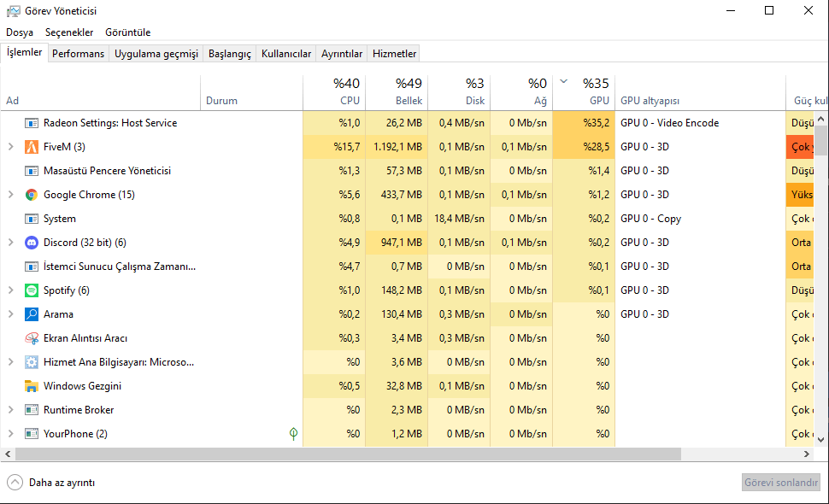Screen dimensions: 829x504
Task: Click the horizontal scrollbar right arrow
Action: coord(806,454)
